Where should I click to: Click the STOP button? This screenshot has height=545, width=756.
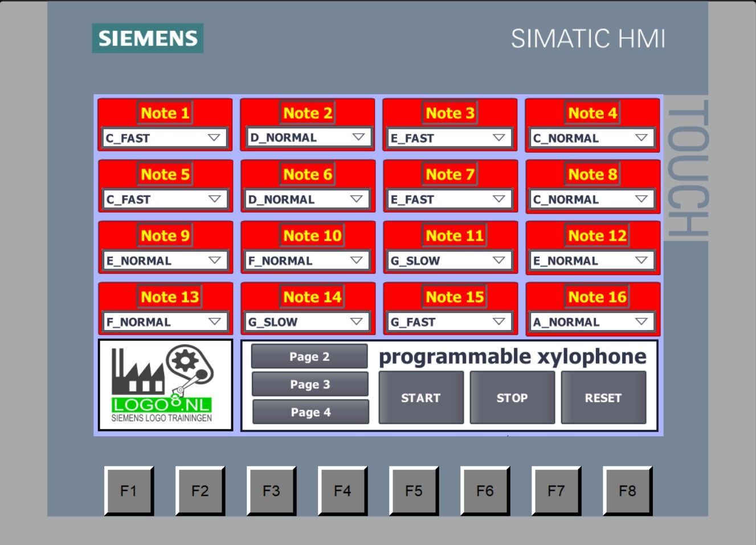[512, 397]
